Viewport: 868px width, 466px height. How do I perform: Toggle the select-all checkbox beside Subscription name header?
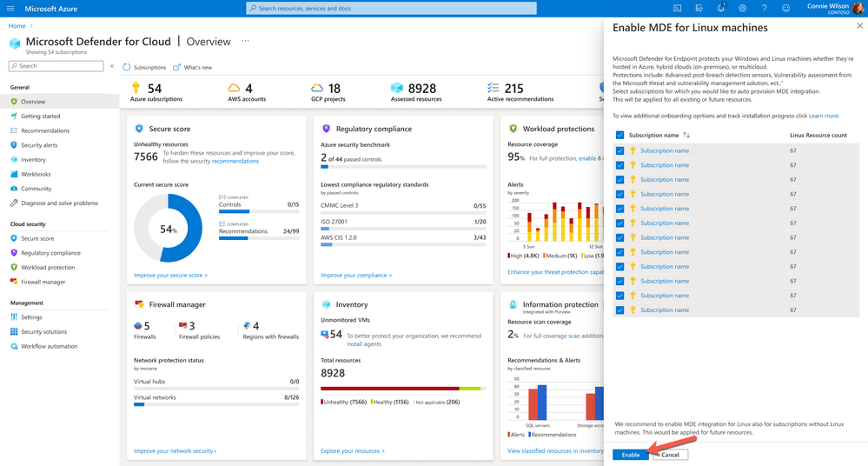620,135
